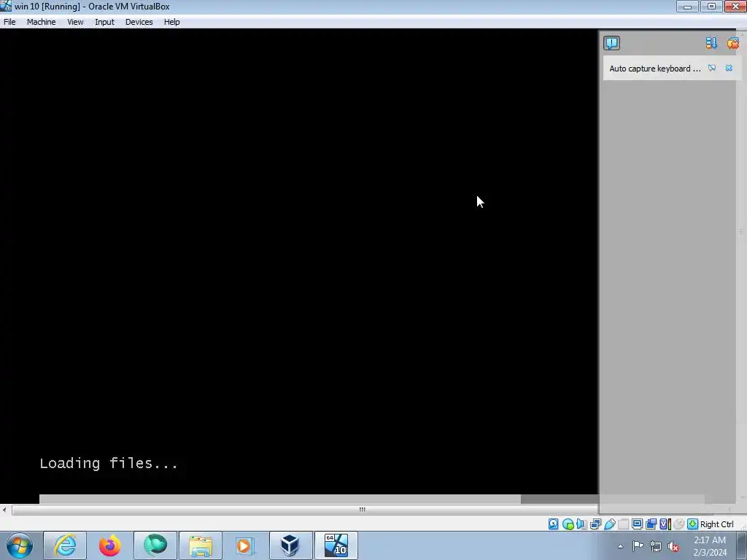Open Windows Media Player from taskbar

[246, 545]
